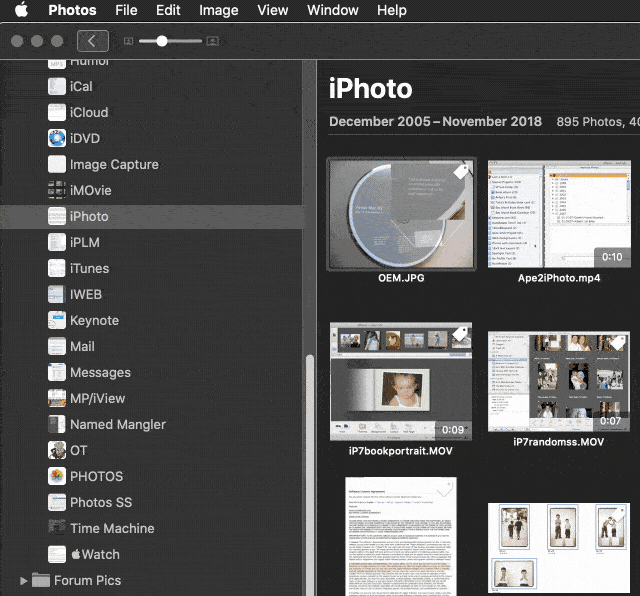Click the small thumbnail size icon
Screen dimensions: 640x596
coord(128,42)
